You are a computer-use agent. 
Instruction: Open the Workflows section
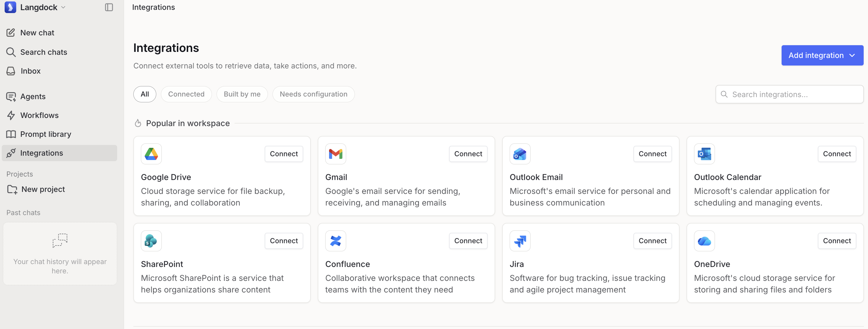coord(39,115)
